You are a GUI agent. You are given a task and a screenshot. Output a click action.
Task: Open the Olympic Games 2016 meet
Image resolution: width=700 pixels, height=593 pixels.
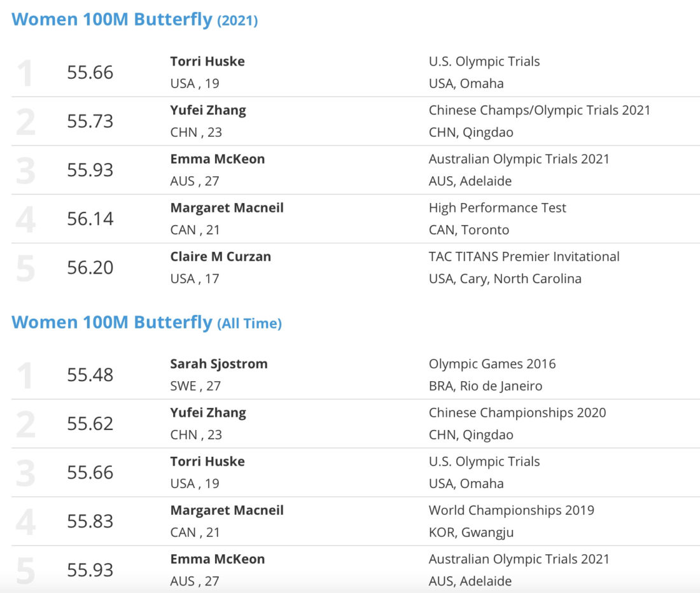click(493, 364)
